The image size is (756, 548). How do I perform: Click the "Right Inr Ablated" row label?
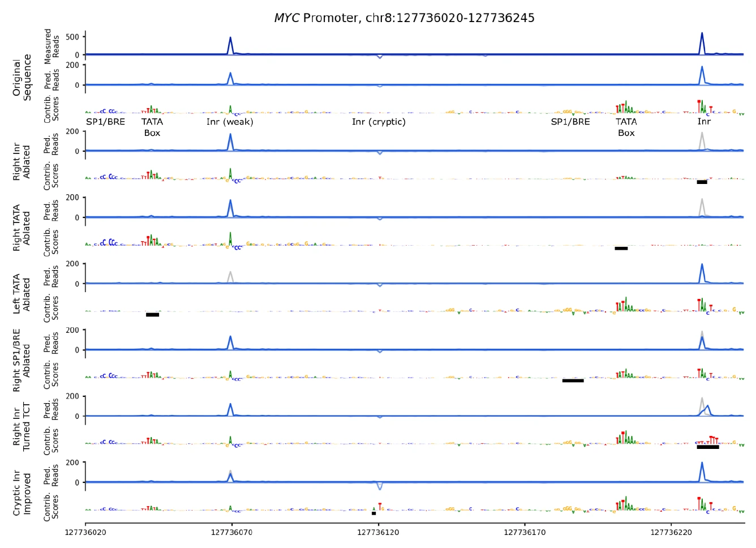pyautogui.click(x=22, y=161)
